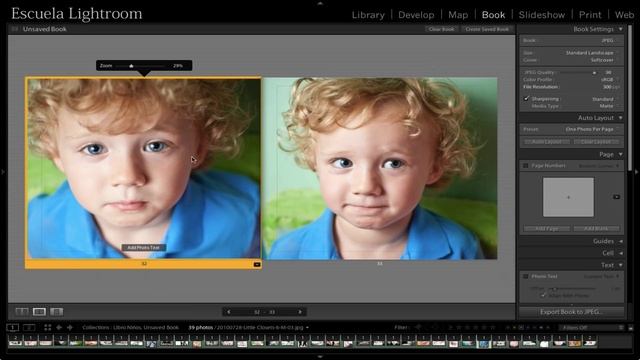640x360 pixels.
Task: Adjust the Zoom slider handle
Action: (x=131, y=66)
